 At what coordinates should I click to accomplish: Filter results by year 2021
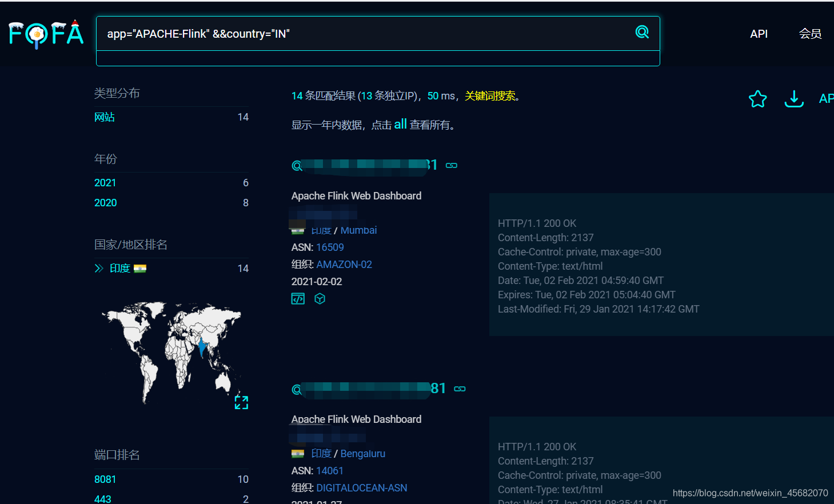pyautogui.click(x=105, y=183)
